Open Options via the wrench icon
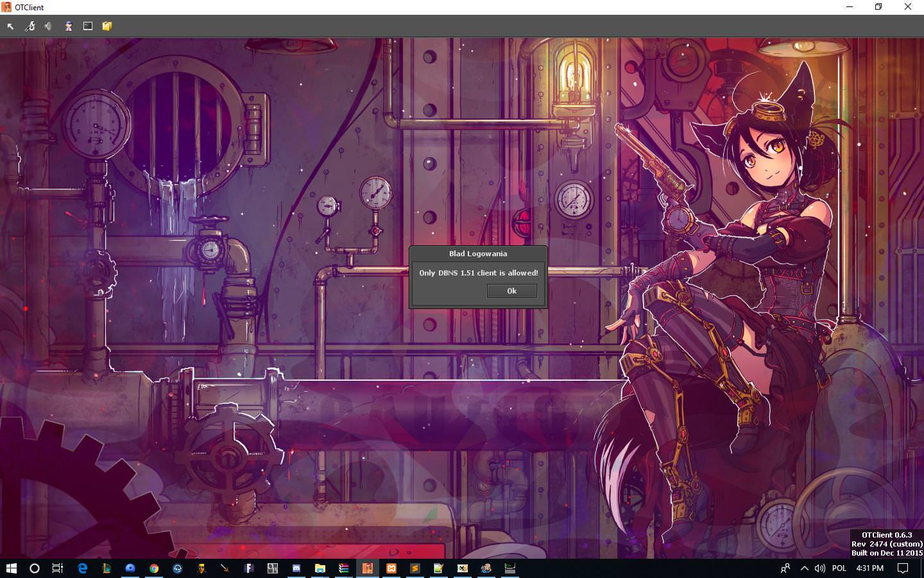The height and width of the screenshot is (578, 924). 30,26
